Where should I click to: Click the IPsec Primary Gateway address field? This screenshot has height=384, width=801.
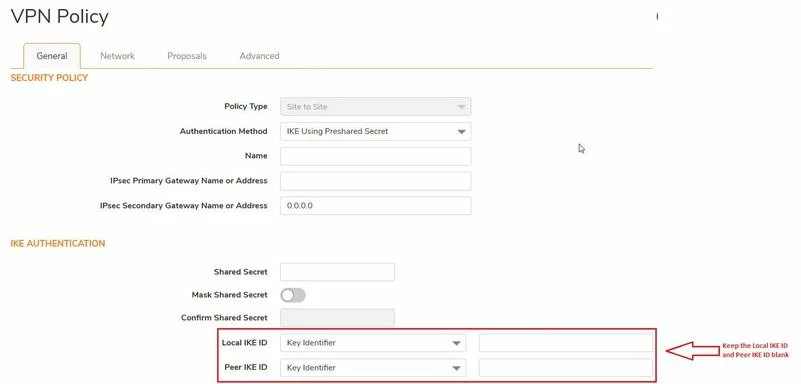375,181
